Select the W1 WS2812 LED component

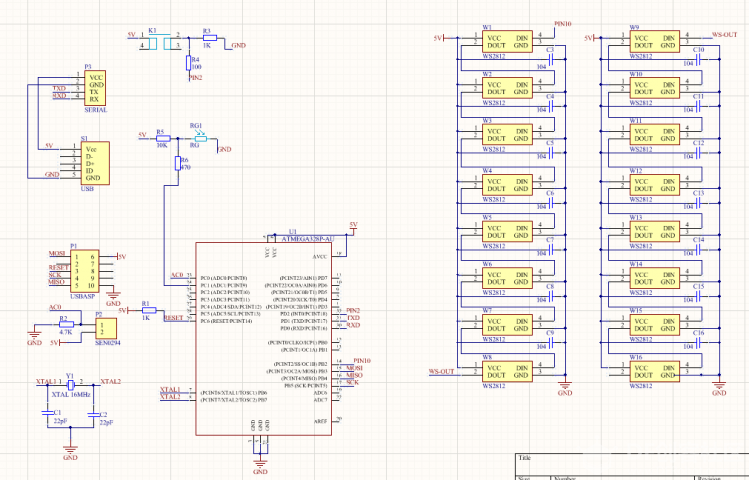pos(507,42)
